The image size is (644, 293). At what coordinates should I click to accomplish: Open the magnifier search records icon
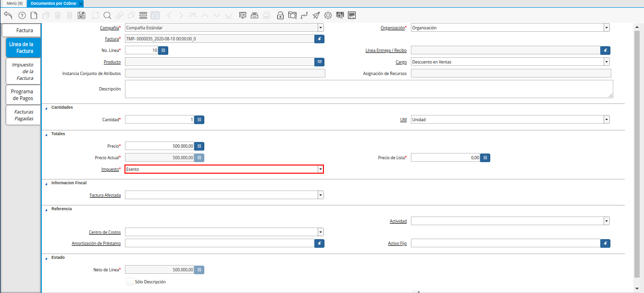click(107, 15)
